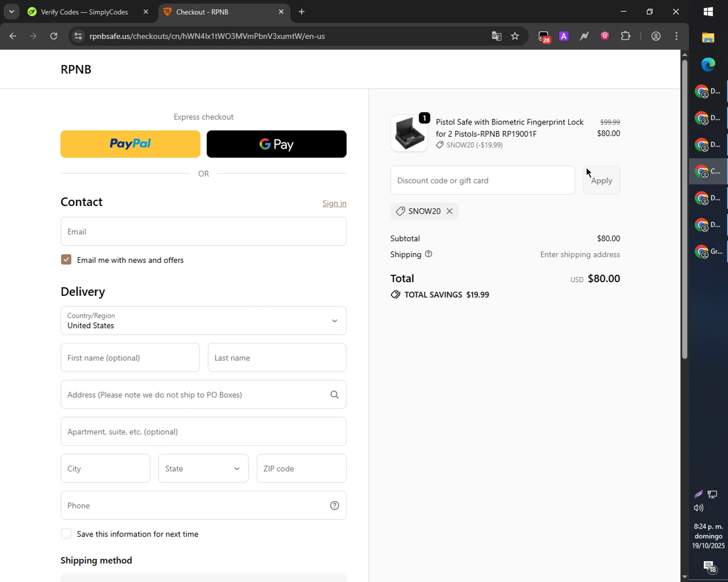Screen dimensions: 728x582
Task: Expand the Country/Region dropdown
Action: pos(203,321)
